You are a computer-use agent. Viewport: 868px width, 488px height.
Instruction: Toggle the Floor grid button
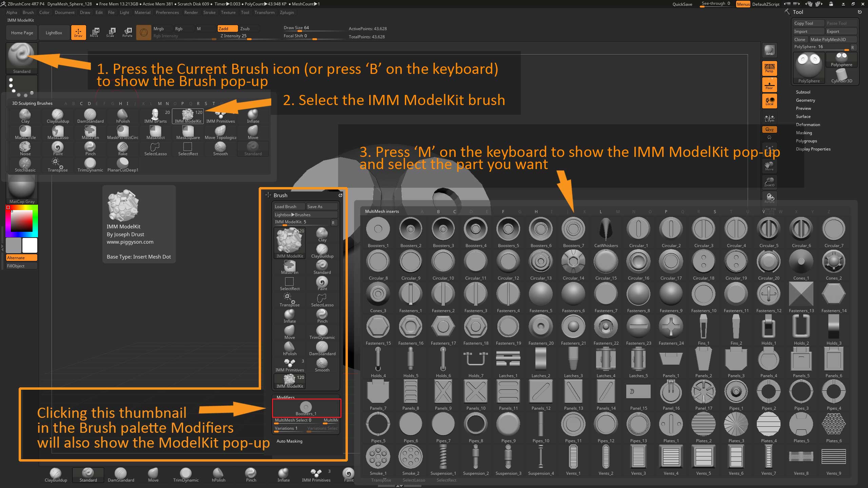[x=769, y=85]
